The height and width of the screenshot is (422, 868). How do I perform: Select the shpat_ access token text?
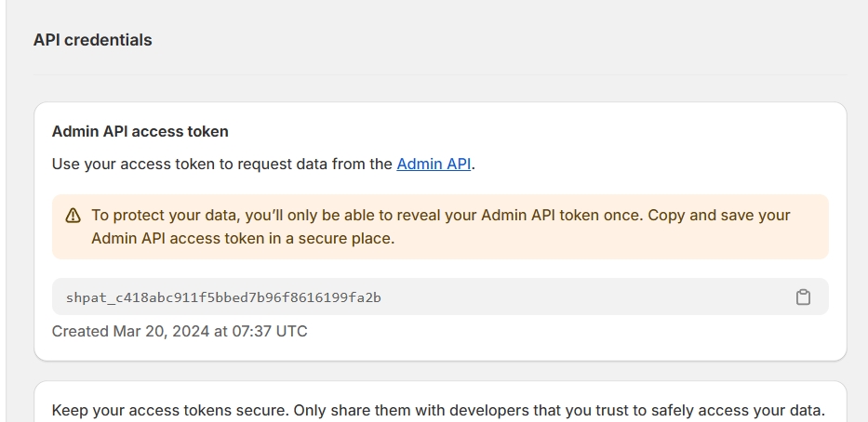click(223, 297)
